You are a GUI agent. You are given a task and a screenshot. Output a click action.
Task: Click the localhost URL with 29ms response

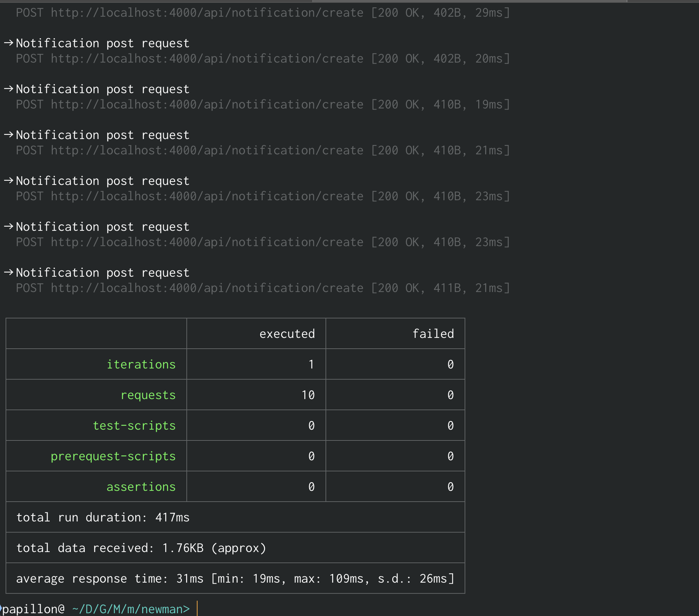point(207,13)
